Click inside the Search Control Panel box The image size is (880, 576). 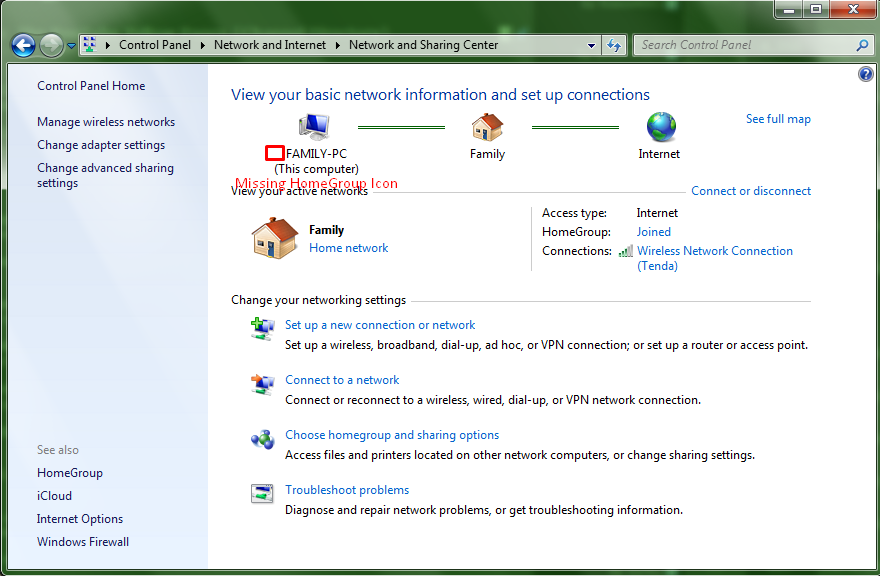pos(745,45)
